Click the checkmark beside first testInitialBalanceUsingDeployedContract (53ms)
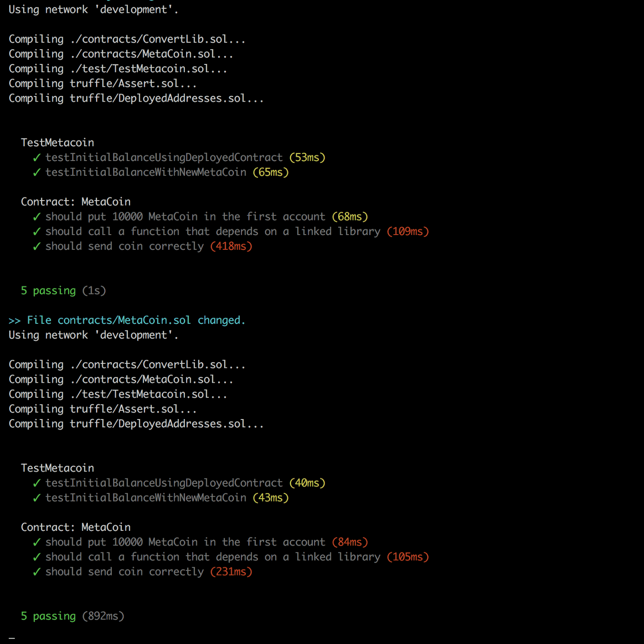This screenshot has width=644, height=644. [x=37, y=158]
